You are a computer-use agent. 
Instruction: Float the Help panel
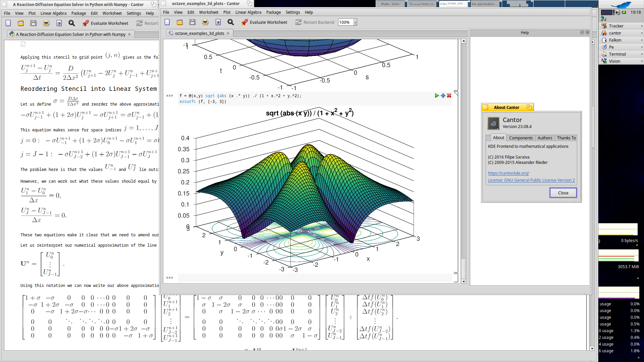pos(582,33)
